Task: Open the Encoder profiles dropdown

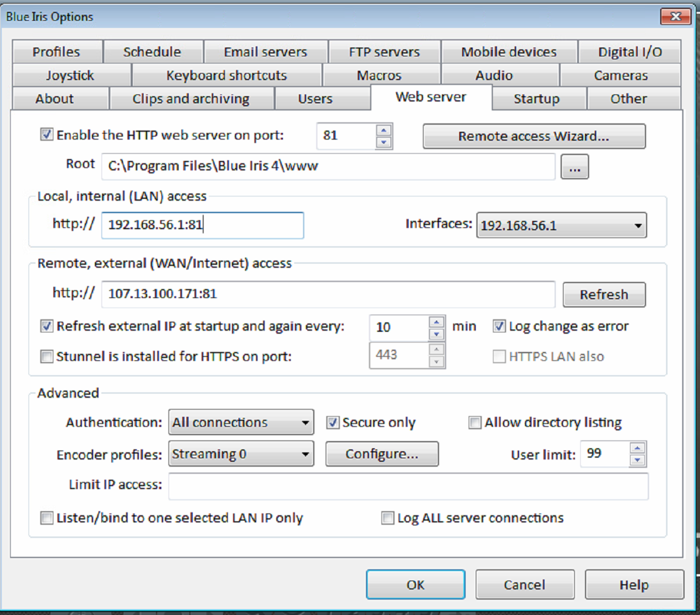Action: pos(241,455)
